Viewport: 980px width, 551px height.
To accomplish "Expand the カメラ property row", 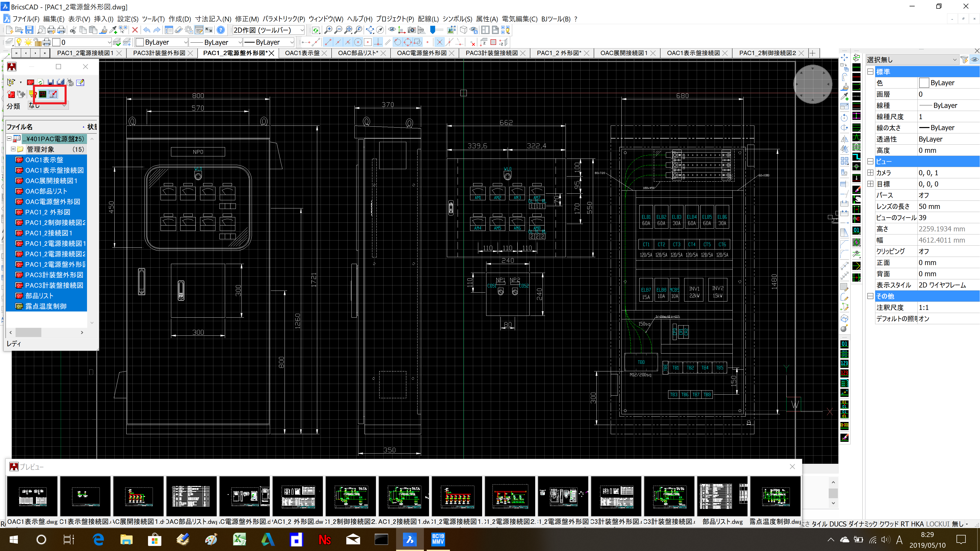I will (x=870, y=173).
